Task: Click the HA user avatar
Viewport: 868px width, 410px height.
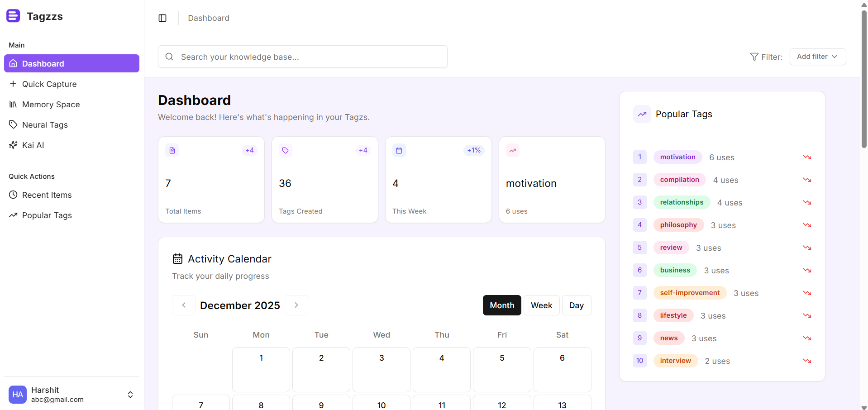Action: [18, 395]
